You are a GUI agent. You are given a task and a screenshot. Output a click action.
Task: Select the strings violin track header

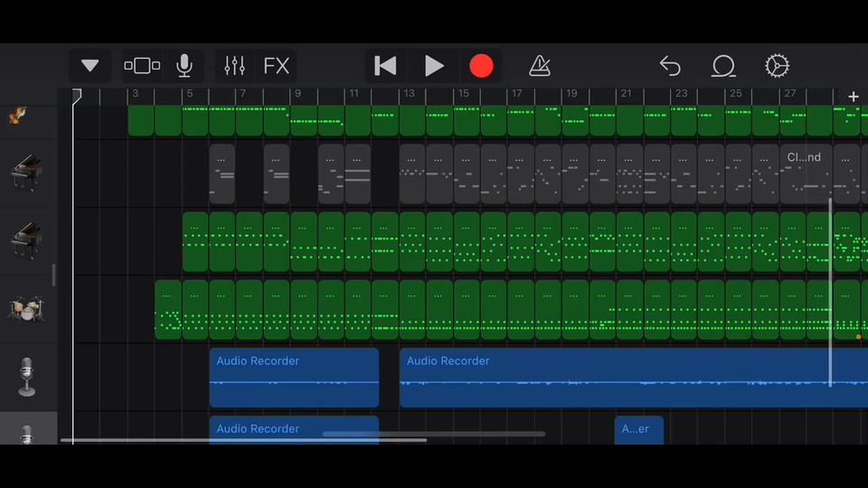[18, 117]
